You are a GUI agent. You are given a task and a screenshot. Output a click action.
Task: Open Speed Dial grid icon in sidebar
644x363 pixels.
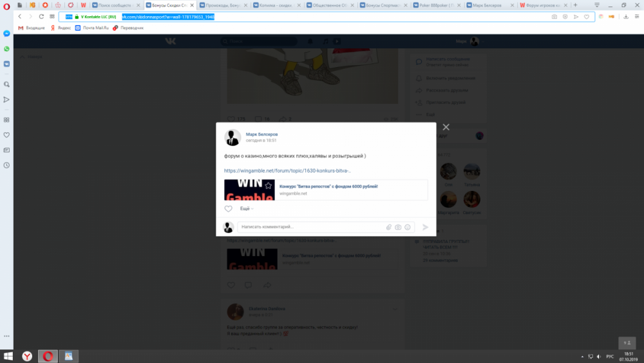pyautogui.click(x=6, y=120)
